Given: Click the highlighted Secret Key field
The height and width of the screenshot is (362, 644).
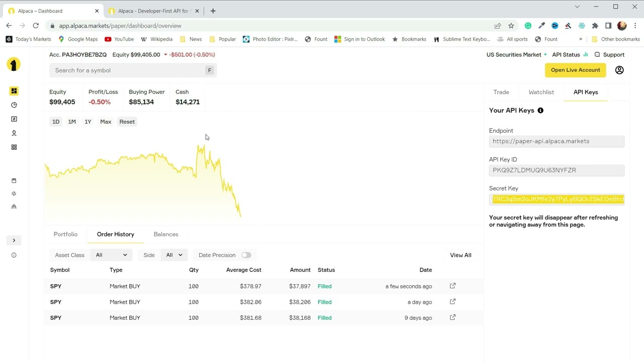Looking at the screenshot, I should coord(556,199).
